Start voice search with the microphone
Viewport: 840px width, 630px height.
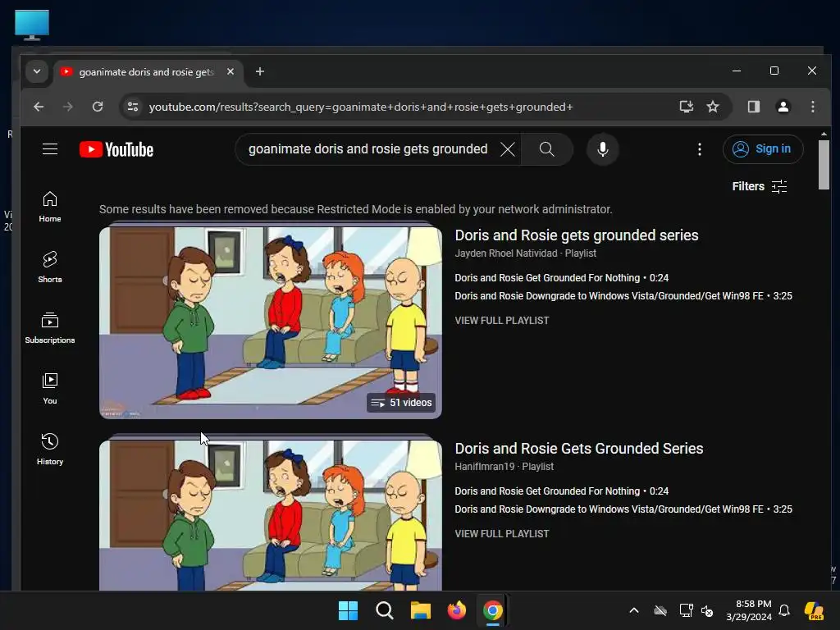(x=603, y=149)
